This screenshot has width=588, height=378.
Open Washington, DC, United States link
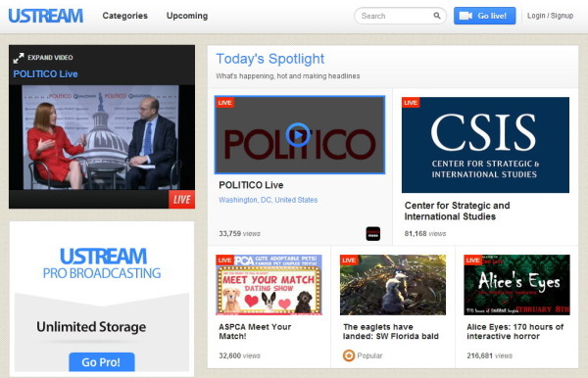coord(269,200)
